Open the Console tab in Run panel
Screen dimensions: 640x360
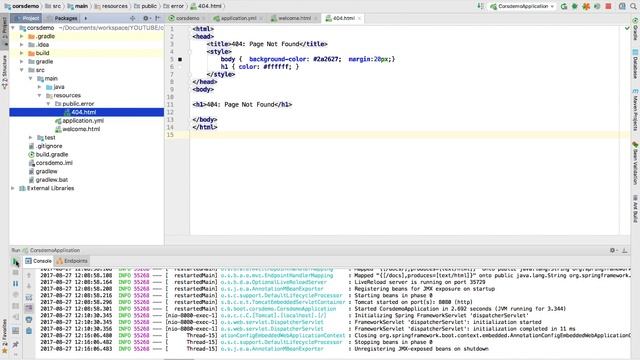tap(38, 261)
